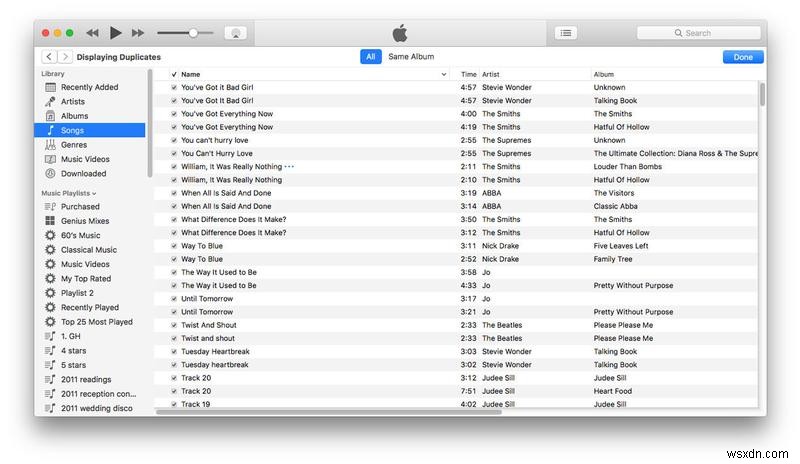
Task: Open the Recently Played playlist
Action: coord(90,307)
